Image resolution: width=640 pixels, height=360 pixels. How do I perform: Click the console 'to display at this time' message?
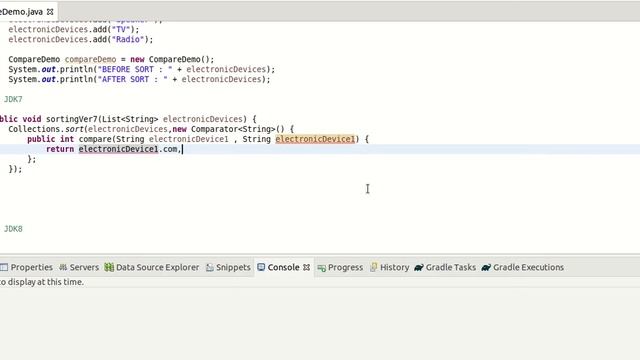[x=42, y=282]
